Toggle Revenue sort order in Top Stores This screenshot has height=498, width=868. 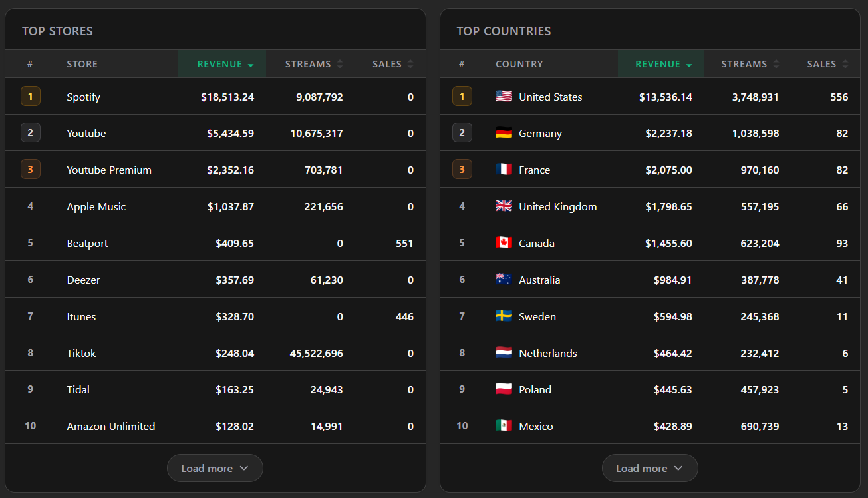221,63
